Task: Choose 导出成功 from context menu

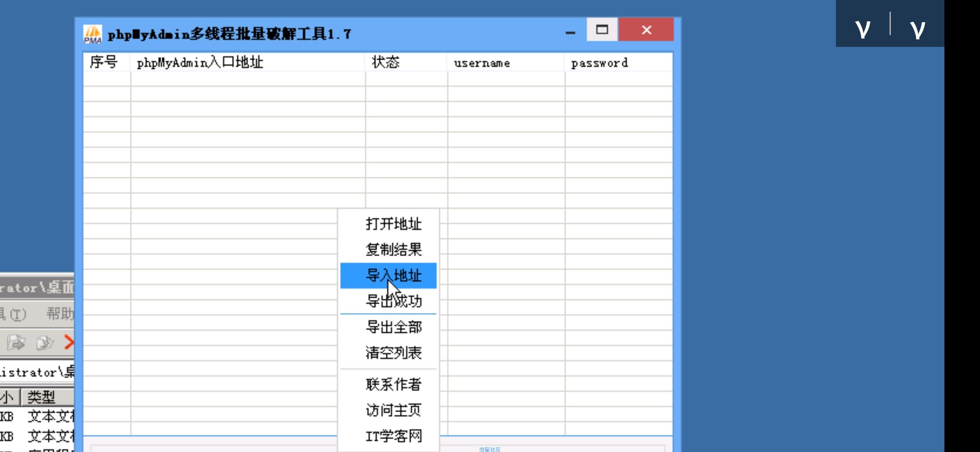Action: [x=388, y=301]
